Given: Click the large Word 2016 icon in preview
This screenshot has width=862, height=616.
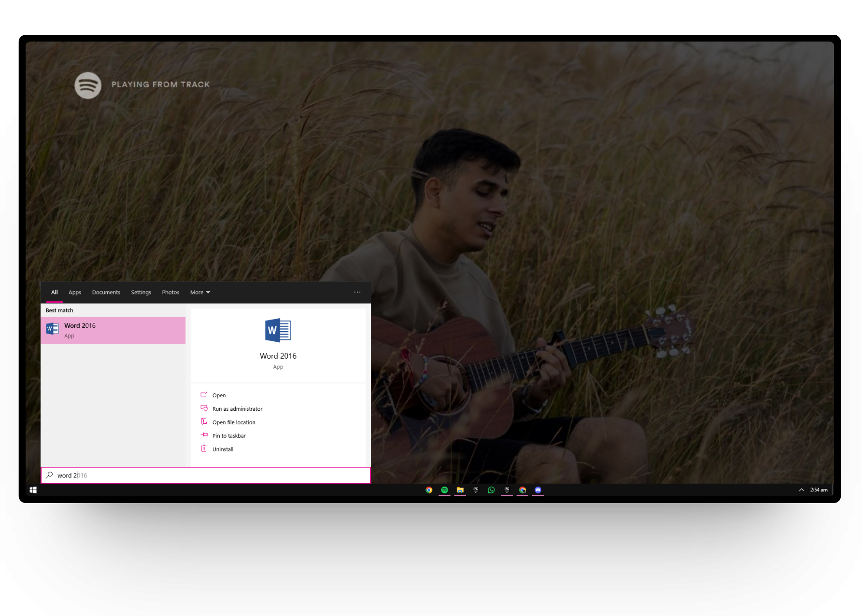Looking at the screenshot, I should [278, 331].
